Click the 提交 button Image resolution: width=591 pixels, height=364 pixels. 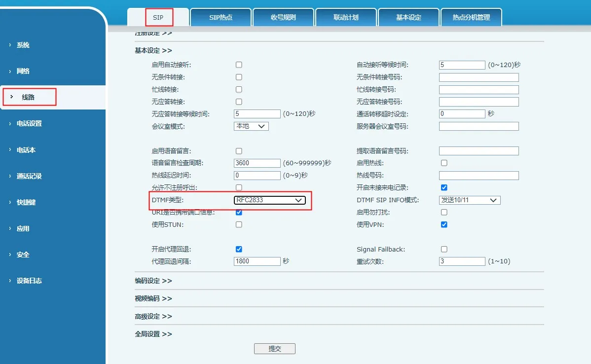[274, 348]
